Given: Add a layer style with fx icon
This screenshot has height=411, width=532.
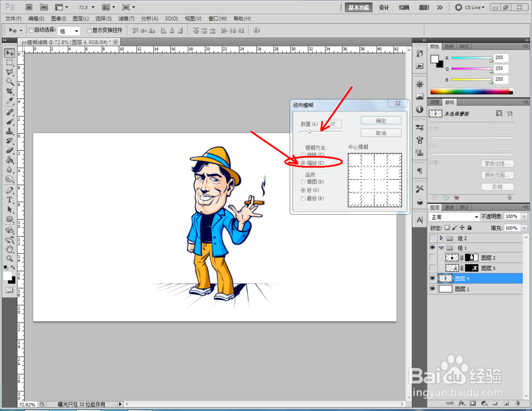Looking at the screenshot, I should click(461, 403).
